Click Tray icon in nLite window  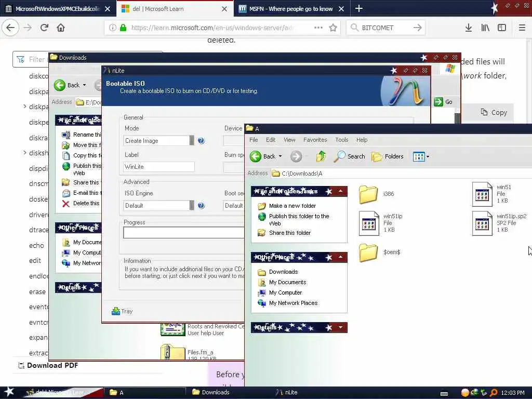(x=122, y=311)
